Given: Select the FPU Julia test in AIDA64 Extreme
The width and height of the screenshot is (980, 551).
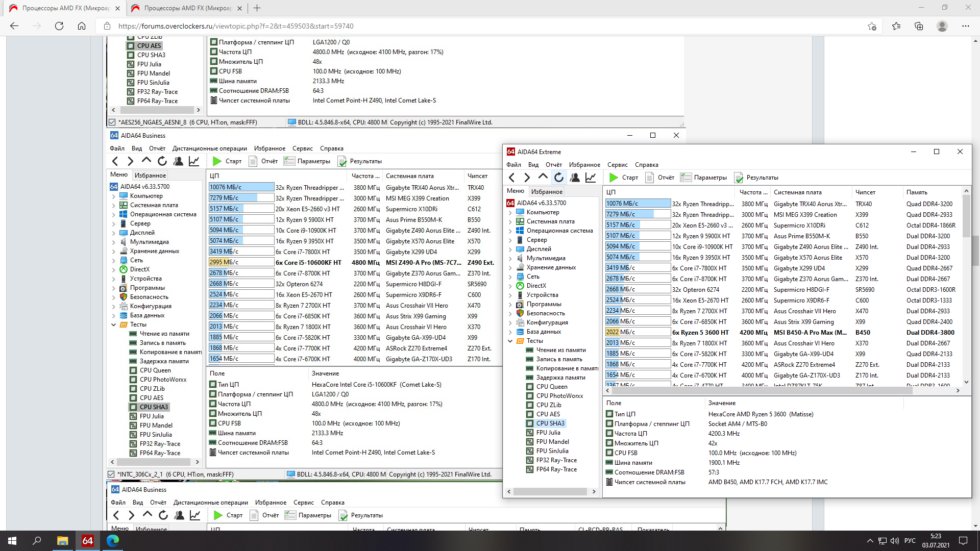Looking at the screenshot, I should [548, 433].
